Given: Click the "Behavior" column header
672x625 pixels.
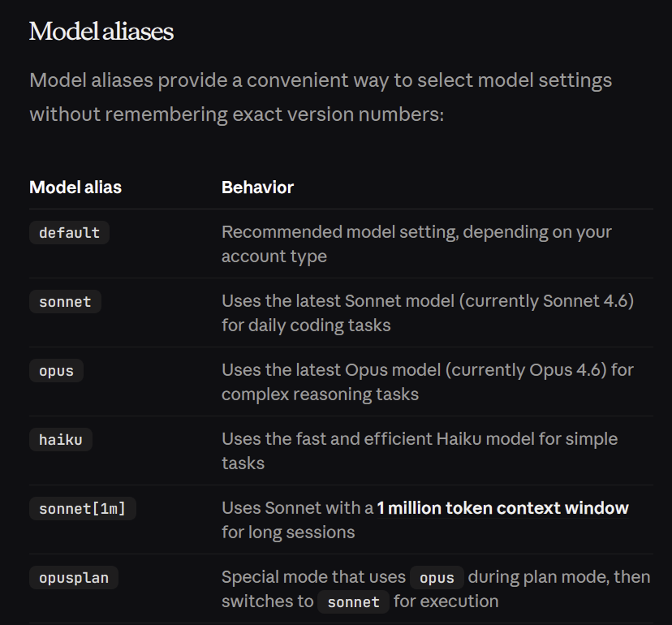Looking at the screenshot, I should (257, 187).
